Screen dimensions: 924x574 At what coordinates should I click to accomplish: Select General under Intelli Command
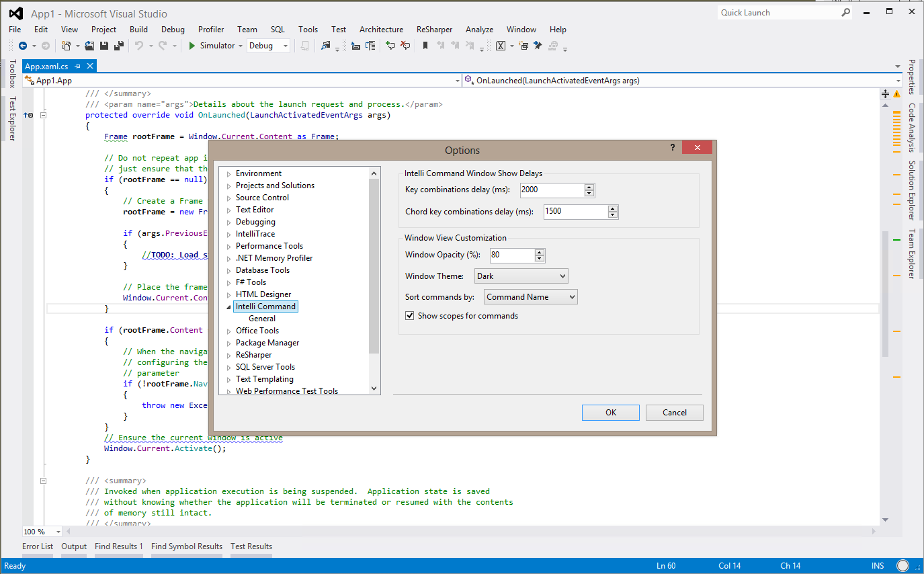coord(262,319)
